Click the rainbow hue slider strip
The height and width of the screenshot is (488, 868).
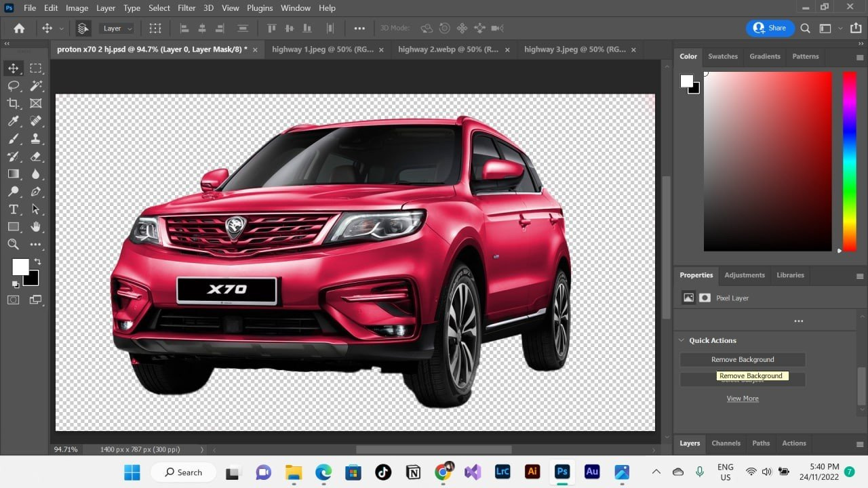coord(849,161)
